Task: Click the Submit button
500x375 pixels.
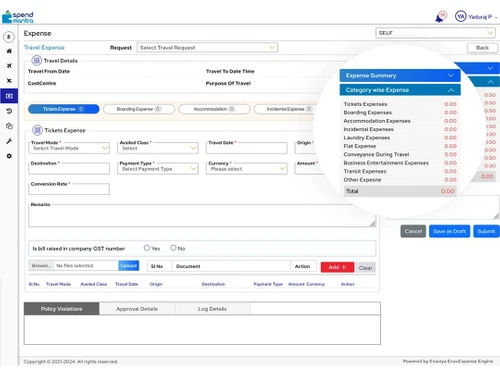Action: (486, 231)
